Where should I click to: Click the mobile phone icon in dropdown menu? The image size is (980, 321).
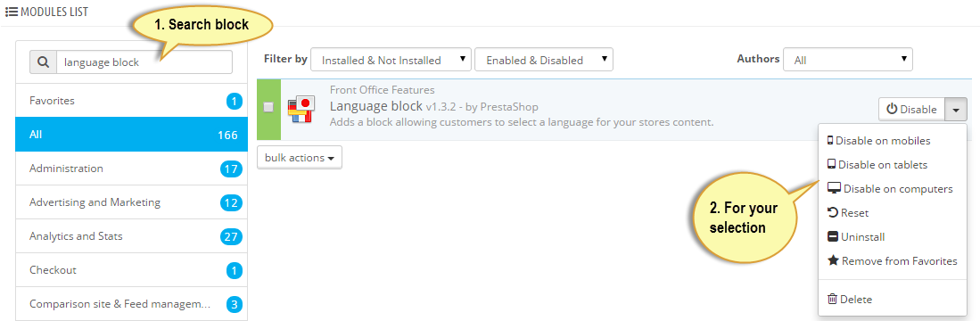point(830,141)
